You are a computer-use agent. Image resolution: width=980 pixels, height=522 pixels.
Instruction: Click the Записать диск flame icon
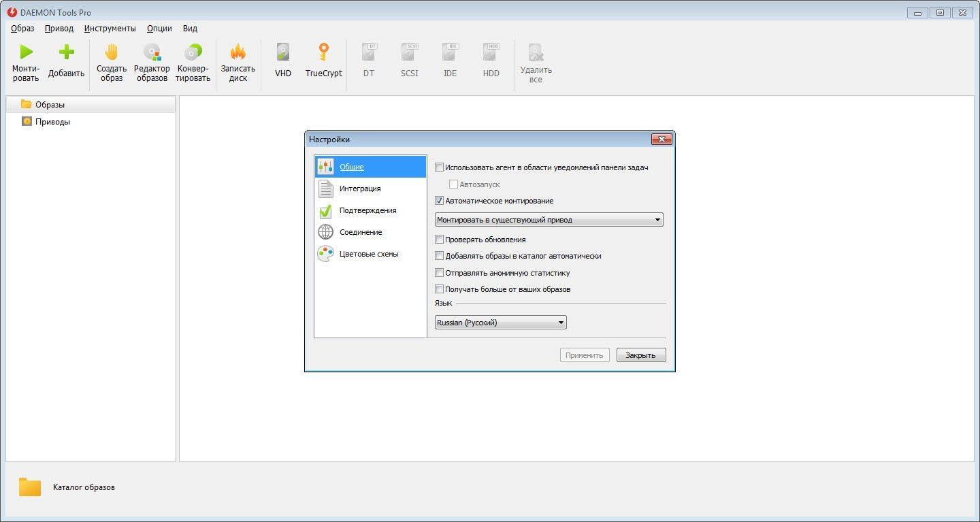click(x=238, y=52)
